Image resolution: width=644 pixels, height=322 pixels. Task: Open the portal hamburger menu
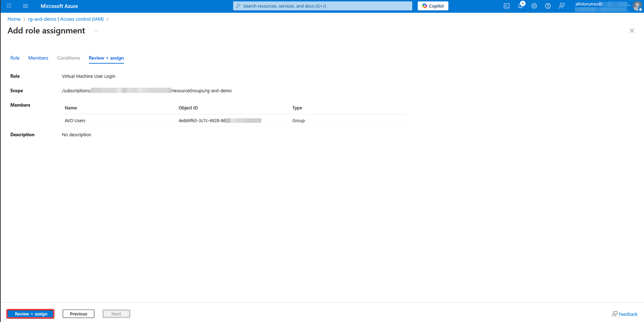[25, 6]
